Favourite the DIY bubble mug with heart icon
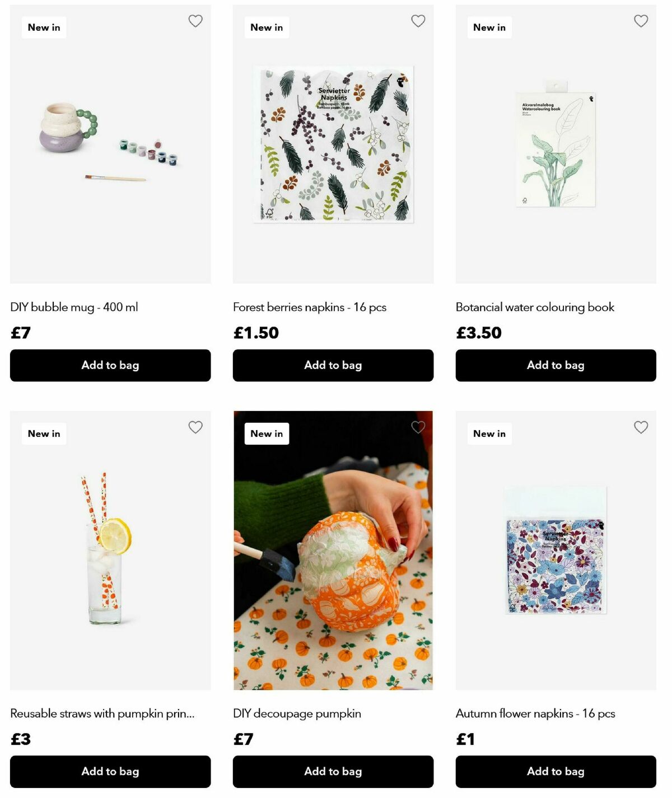Screen dimensions: 672x798 (195, 21)
